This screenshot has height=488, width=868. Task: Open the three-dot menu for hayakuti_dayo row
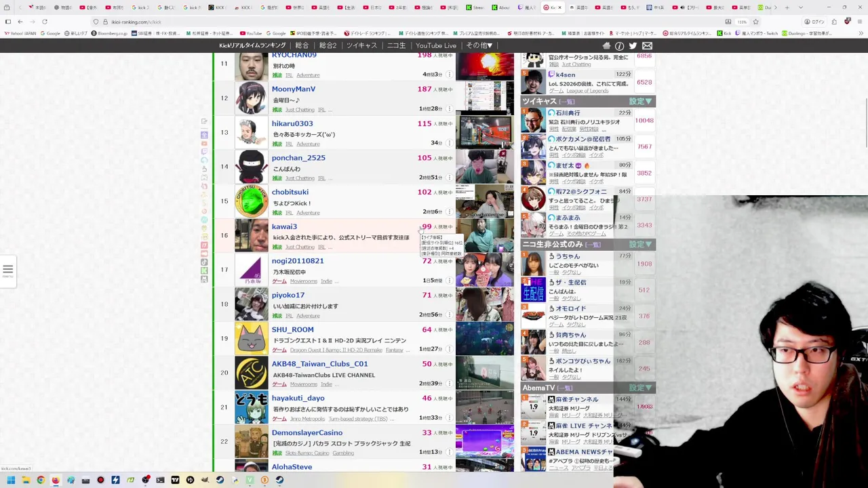(x=449, y=418)
